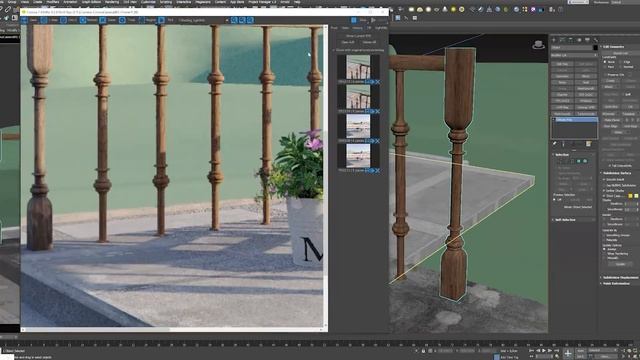
Task: Click the Auto key button
Action: click(580, 351)
